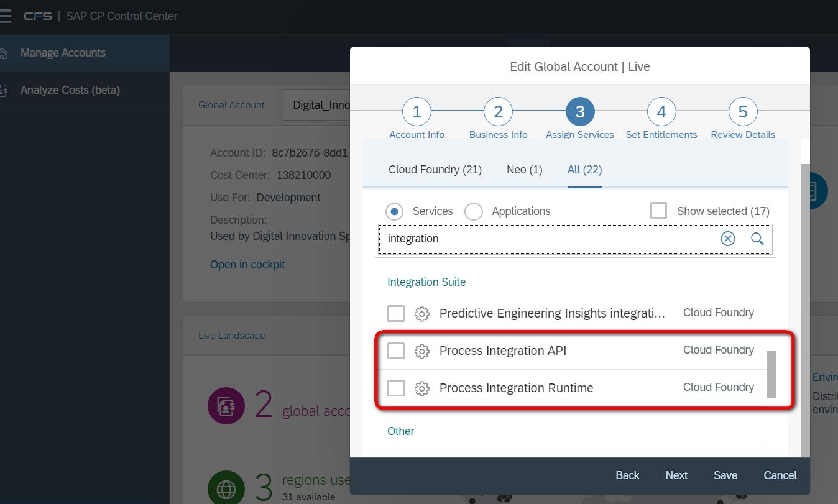The height and width of the screenshot is (504, 838).
Task: Open the hamburger navigation menu
Action: click(5, 16)
